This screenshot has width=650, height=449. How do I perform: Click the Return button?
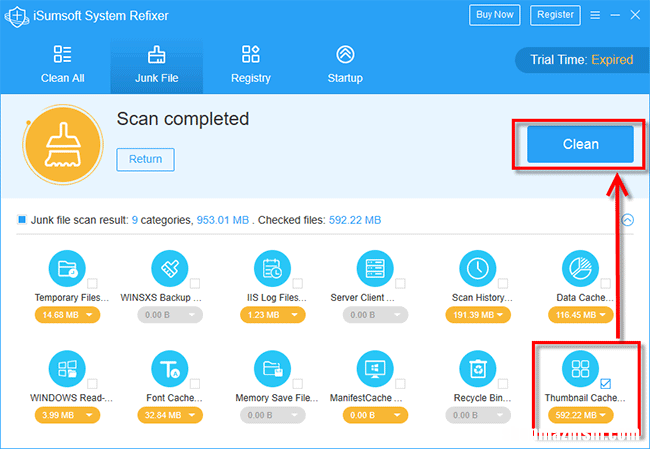[x=146, y=159]
